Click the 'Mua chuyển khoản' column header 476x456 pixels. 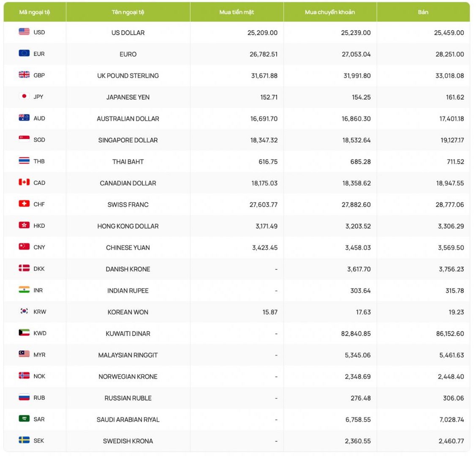pos(330,12)
